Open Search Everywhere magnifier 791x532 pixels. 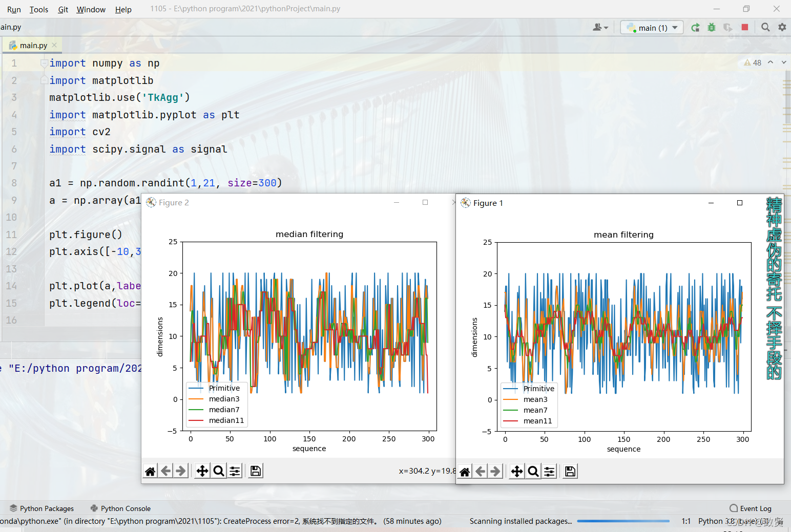(x=765, y=27)
